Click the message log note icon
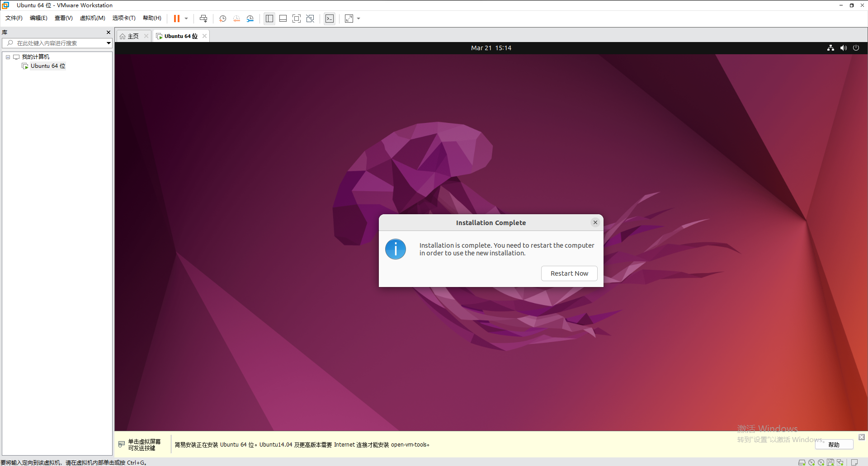The image size is (868, 466). (x=854, y=462)
